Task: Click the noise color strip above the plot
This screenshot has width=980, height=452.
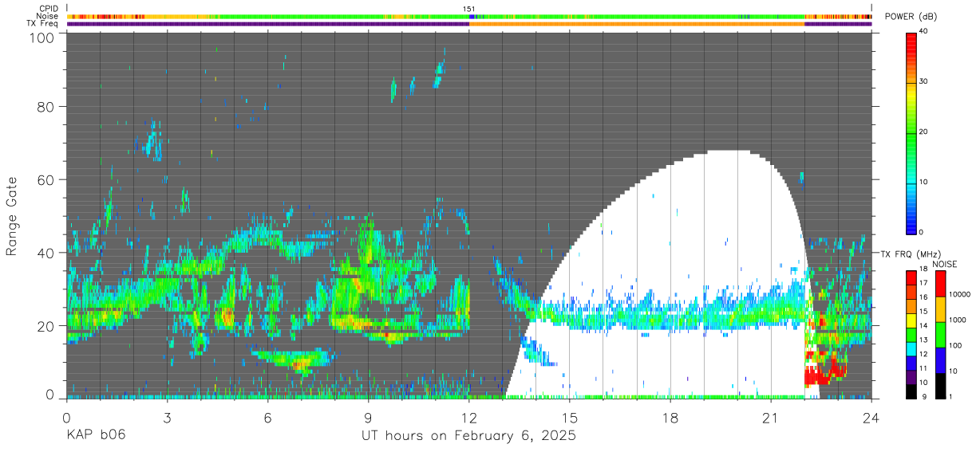Action: [x=469, y=16]
